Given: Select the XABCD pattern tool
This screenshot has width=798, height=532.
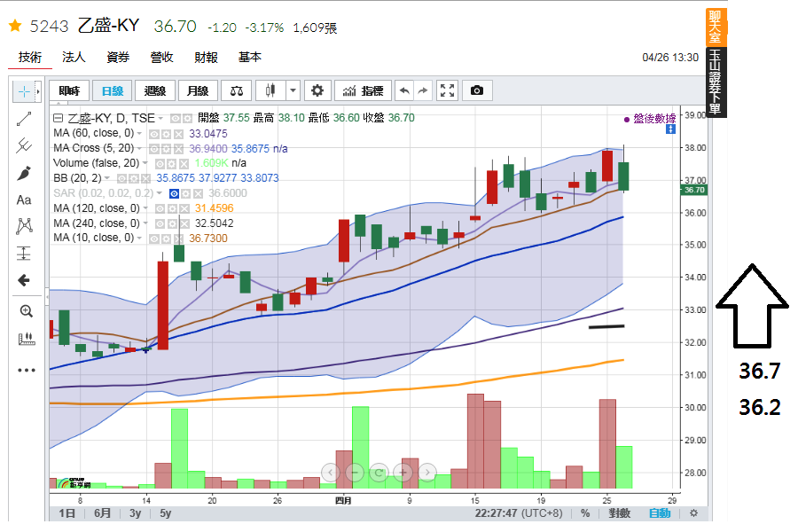Looking at the screenshot, I should (x=24, y=226).
